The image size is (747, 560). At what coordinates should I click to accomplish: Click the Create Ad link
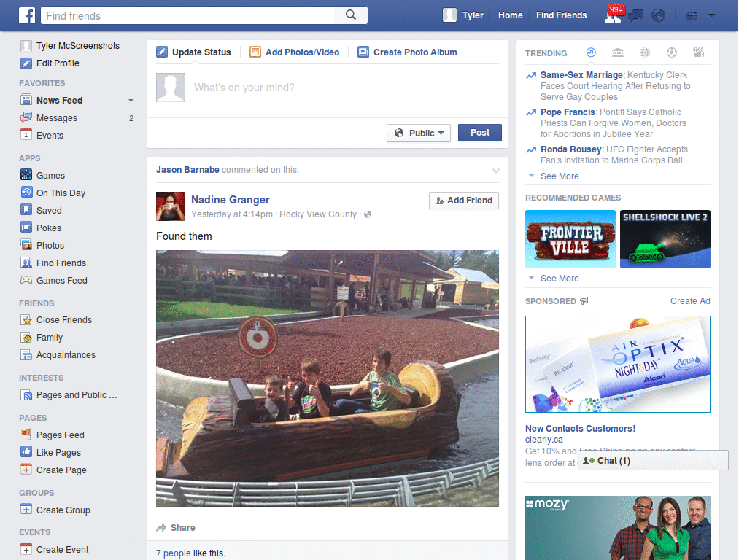(690, 301)
